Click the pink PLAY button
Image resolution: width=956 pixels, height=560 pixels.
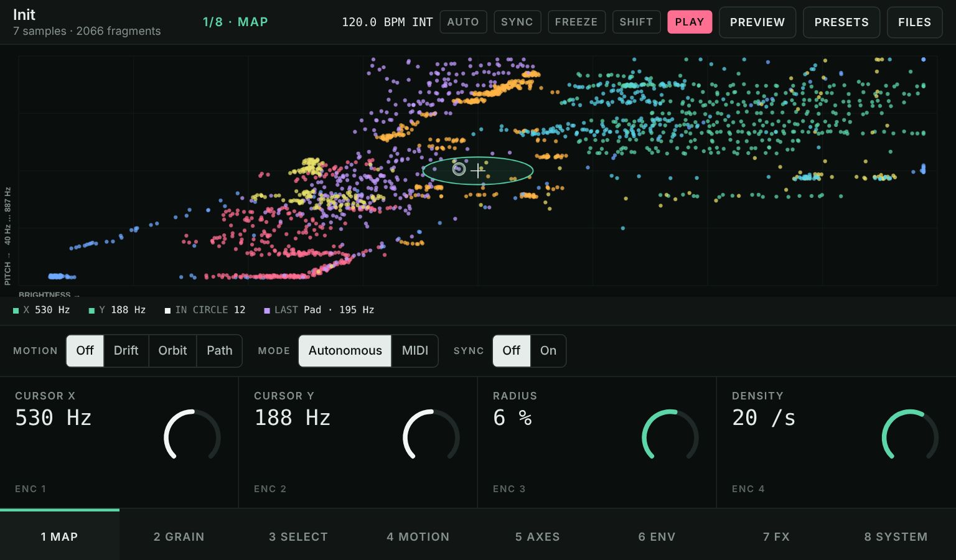click(690, 22)
